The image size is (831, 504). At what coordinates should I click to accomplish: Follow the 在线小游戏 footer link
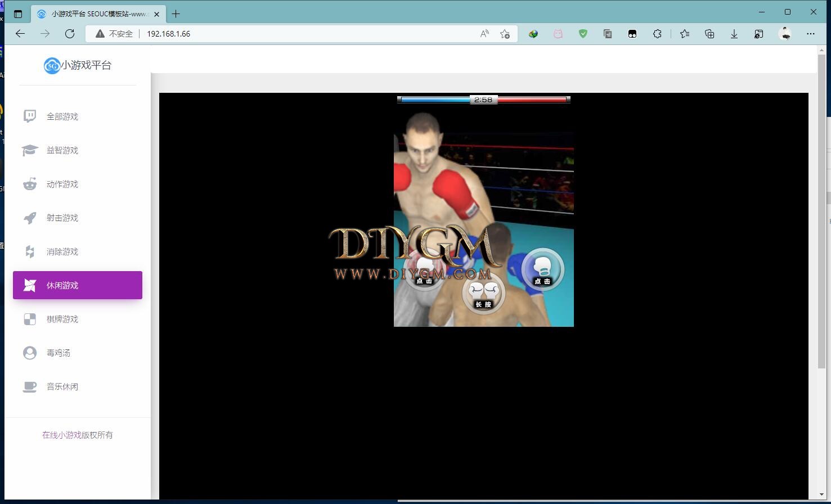pos(62,435)
